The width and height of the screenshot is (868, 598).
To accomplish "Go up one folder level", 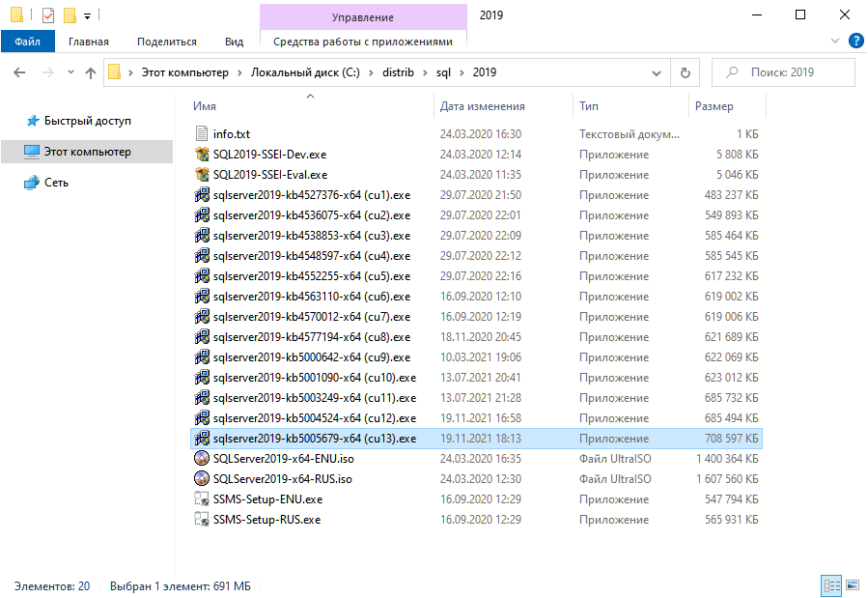I will [x=91, y=72].
